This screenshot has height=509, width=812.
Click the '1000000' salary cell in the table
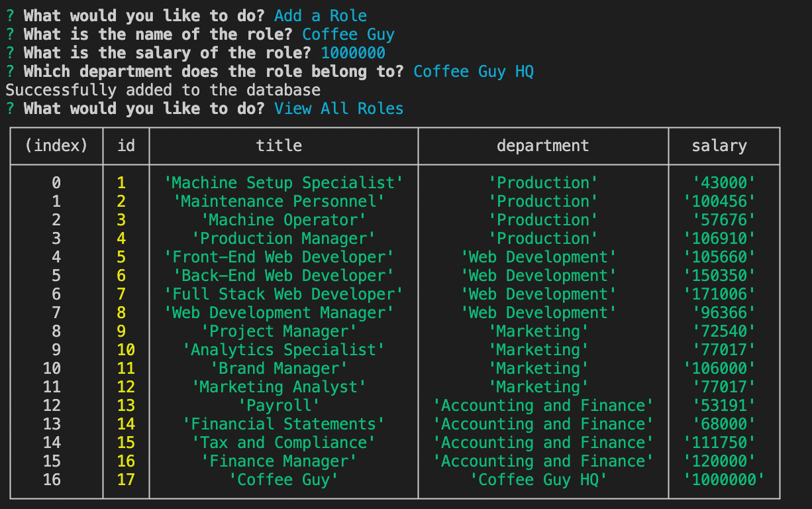[724, 480]
